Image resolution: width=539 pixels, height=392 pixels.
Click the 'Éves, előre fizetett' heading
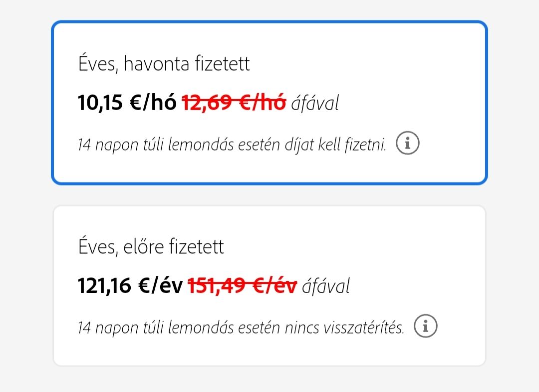coord(151,246)
